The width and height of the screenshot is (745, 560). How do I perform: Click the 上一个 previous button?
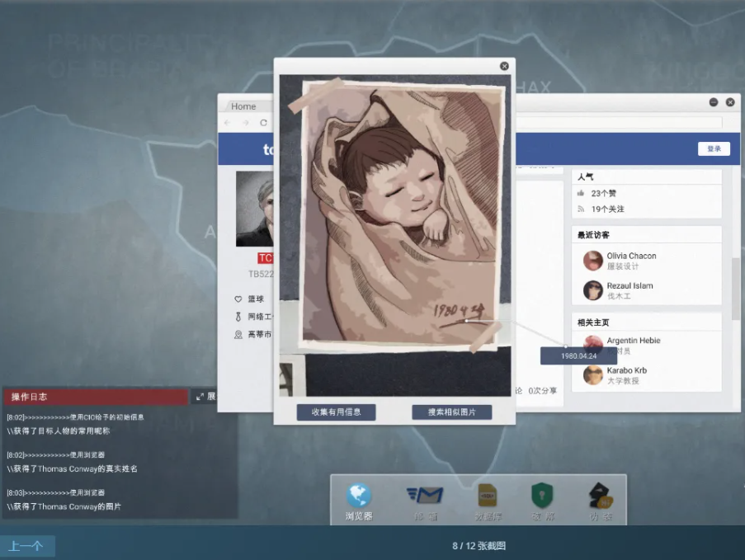tap(27, 546)
